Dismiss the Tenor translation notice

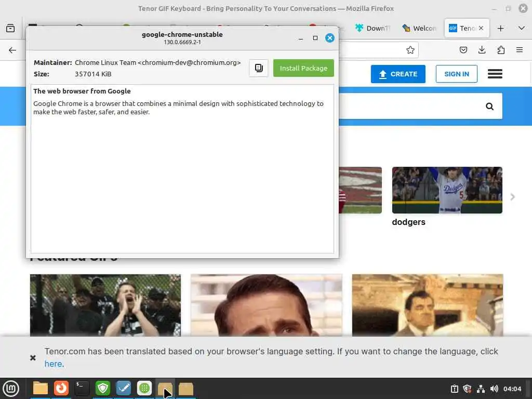33,357
